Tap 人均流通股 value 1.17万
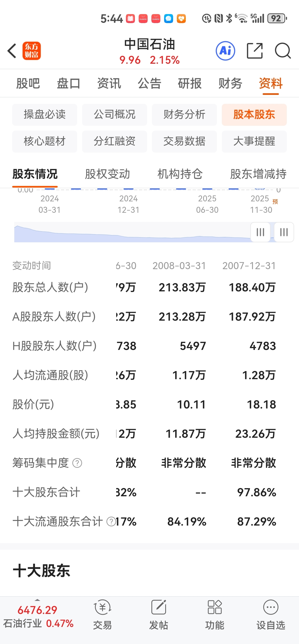 (189, 375)
